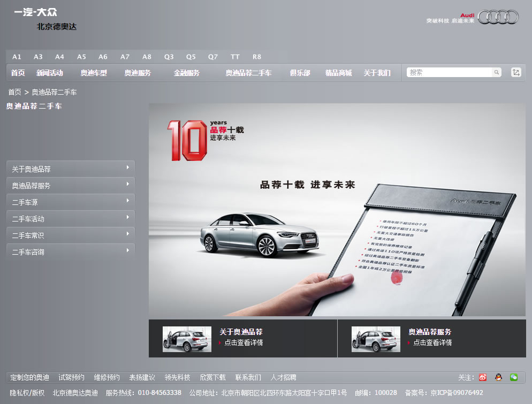The height and width of the screenshot is (404, 532).
Task: Expand the 二手车源 sidebar arrow
Action: (127, 201)
